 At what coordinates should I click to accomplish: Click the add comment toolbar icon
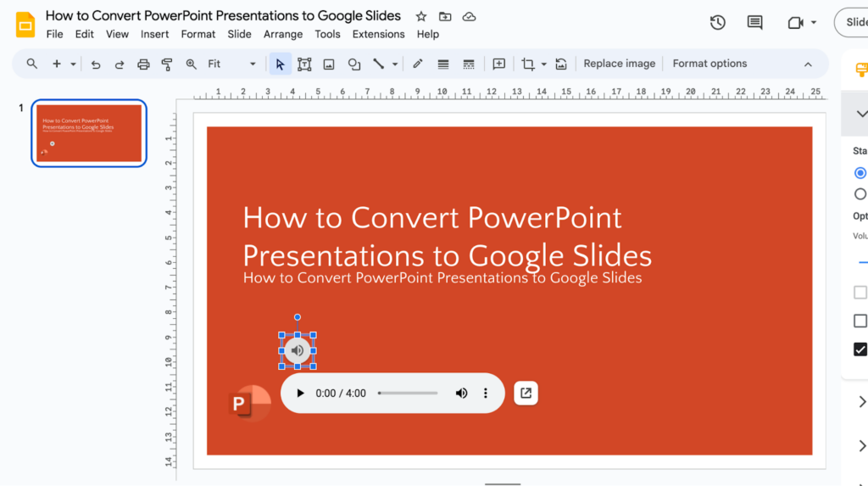499,64
